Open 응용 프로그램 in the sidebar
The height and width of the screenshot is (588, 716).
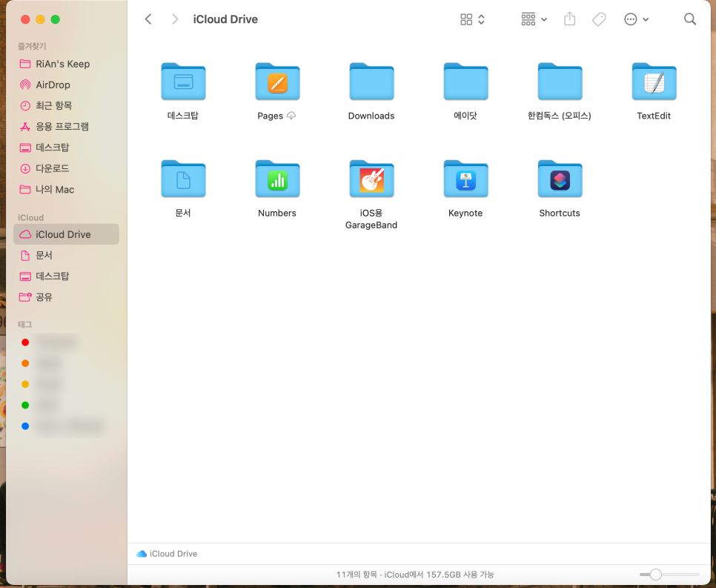[x=66, y=127]
